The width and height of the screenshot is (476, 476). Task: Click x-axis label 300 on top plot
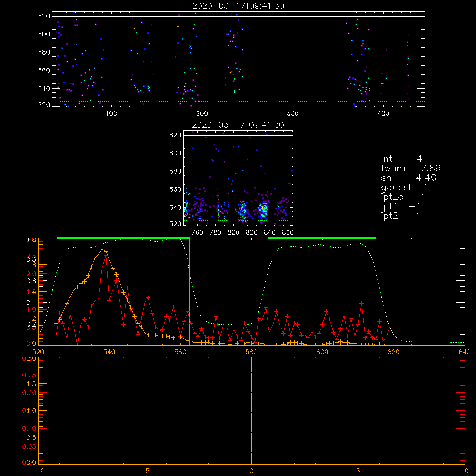[x=293, y=114]
